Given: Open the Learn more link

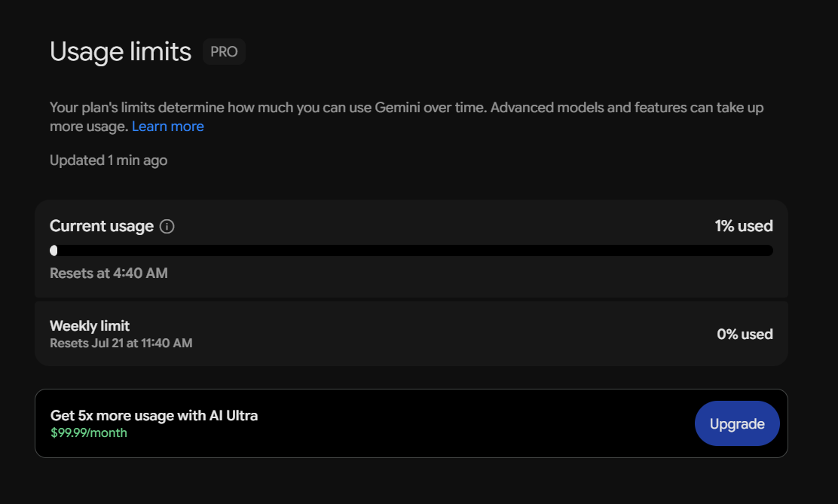Looking at the screenshot, I should tap(168, 127).
